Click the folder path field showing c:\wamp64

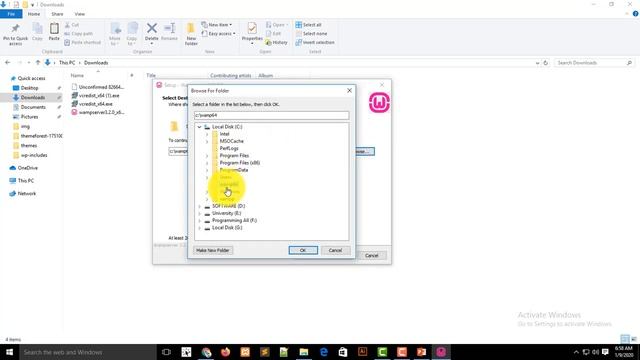[271, 116]
